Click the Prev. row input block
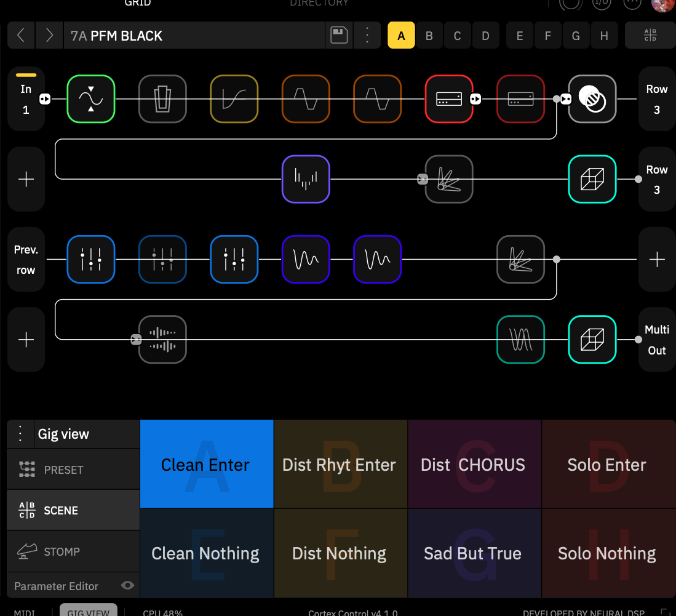This screenshot has height=616, width=676. click(26, 259)
